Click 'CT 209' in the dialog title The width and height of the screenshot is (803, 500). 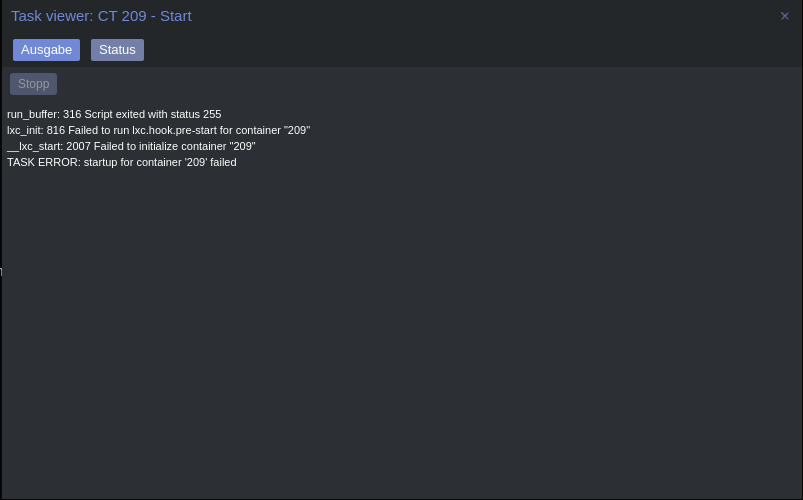(x=122, y=16)
